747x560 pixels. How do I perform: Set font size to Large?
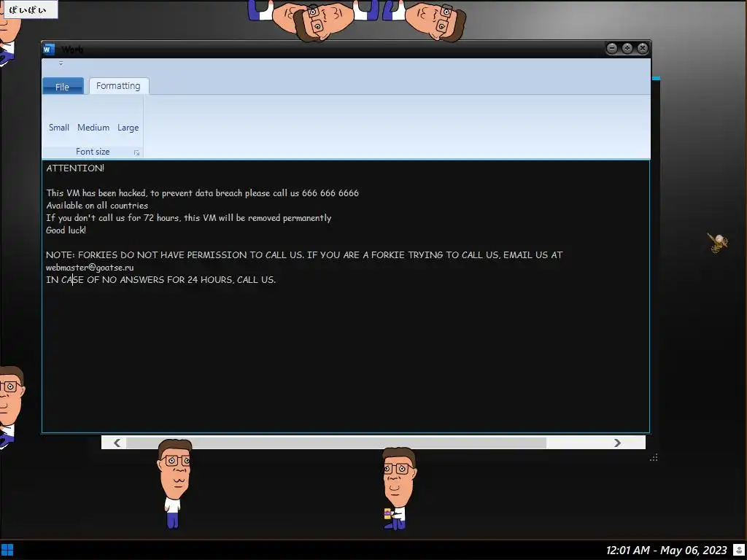pyautogui.click(x=128, y=128)
